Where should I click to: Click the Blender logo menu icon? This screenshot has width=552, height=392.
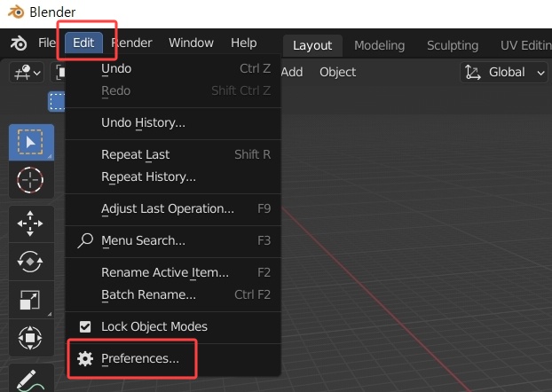(19, 43)
